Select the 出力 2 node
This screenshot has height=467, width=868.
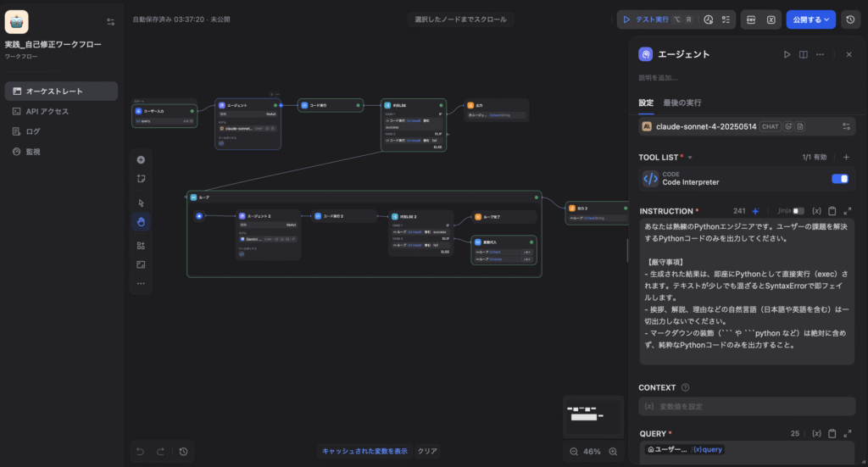click(x=597, y=213)
